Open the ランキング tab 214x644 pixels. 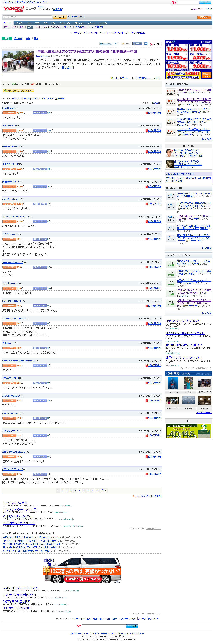point(103,23)
